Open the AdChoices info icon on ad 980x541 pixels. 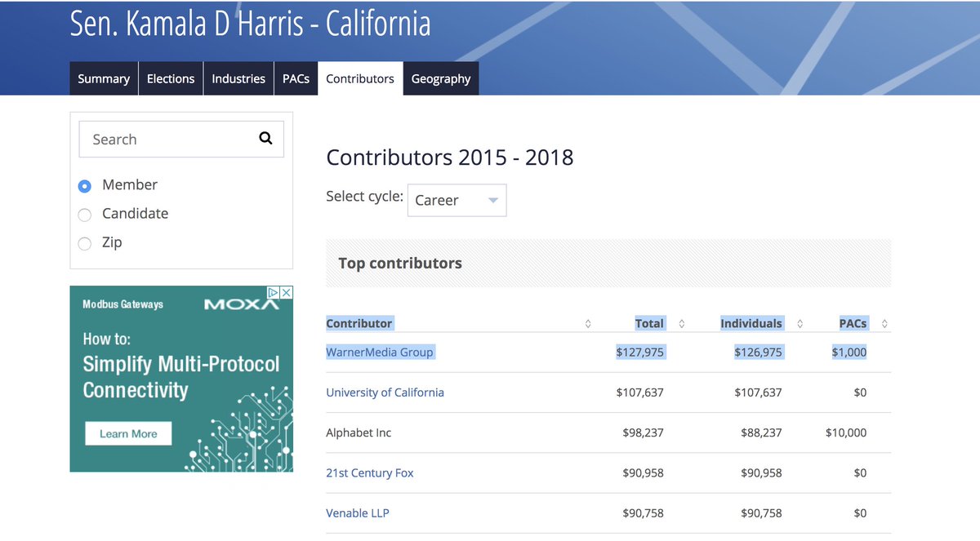[274, 292]
